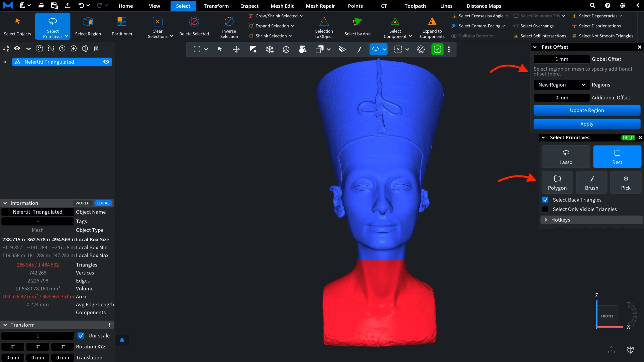Click the show-all eye icon in scene toolbar

click(x=17, y=49)
